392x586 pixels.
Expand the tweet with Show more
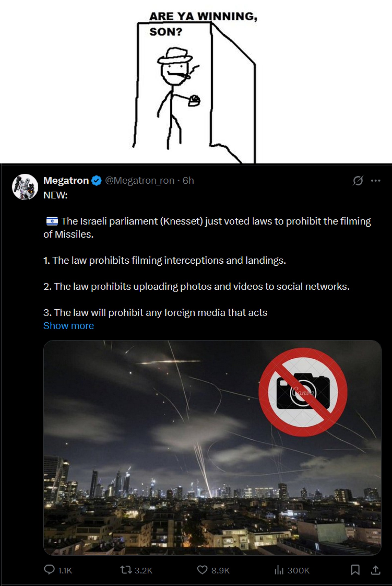(x=69, y=326)
